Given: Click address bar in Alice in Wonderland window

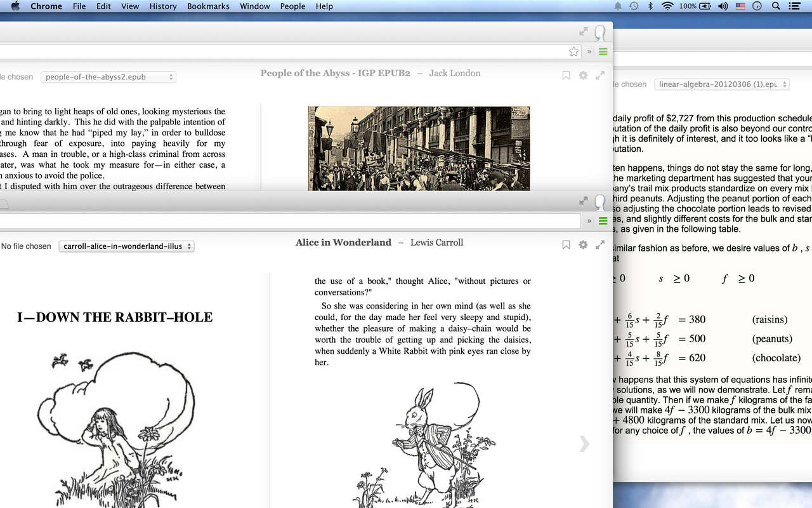Looking at the screenshot, I should coord(290,221).
